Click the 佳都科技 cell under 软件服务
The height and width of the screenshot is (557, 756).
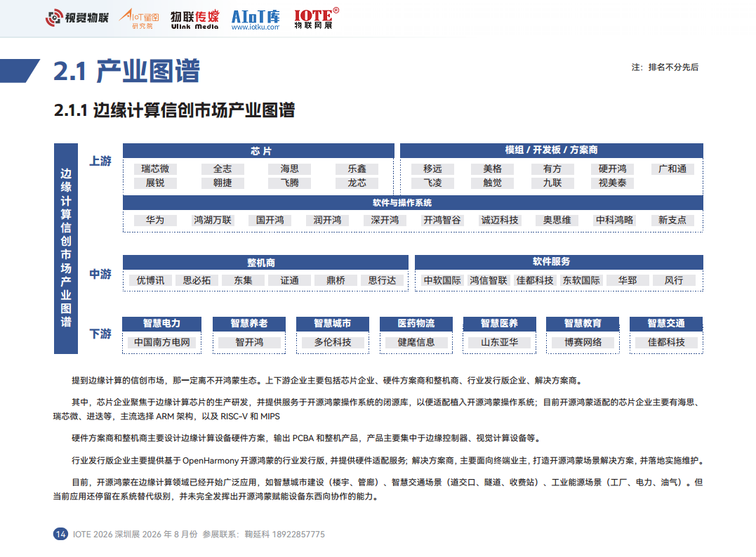(x=535, y=281)
